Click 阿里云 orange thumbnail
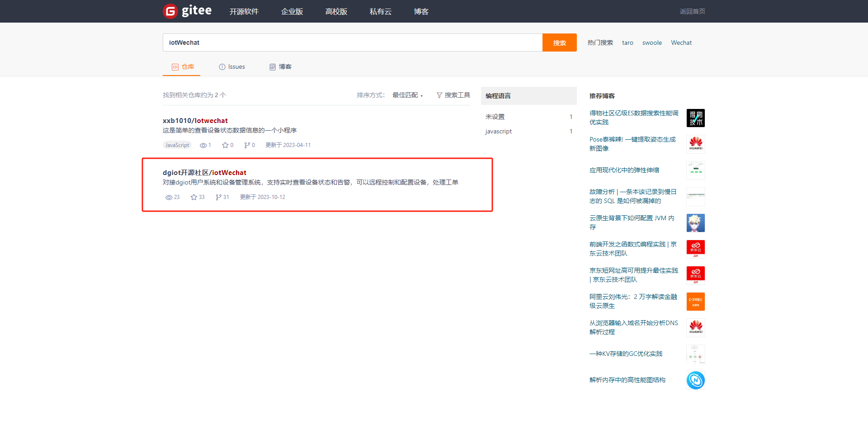The width and height of the screenshot is (868, 421). [x=696, y=302]
